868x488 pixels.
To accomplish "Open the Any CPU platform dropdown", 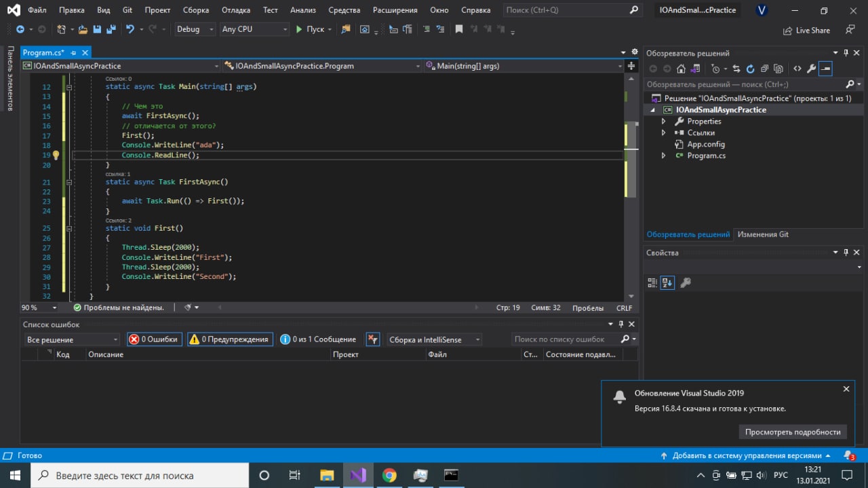I will point(254,29).
